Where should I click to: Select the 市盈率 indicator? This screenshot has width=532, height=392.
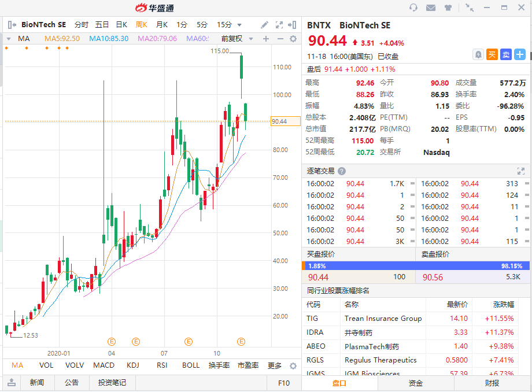[x=248, y=365]
